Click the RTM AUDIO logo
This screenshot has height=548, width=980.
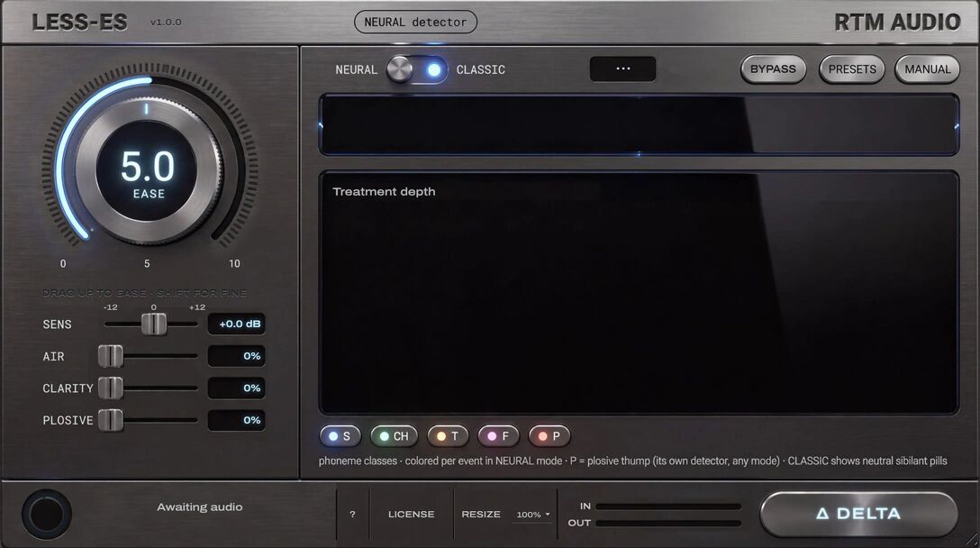coord(897,22)
